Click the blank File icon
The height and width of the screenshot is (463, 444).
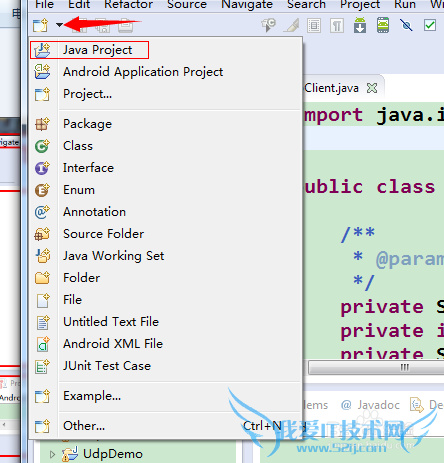pos(42,300)
